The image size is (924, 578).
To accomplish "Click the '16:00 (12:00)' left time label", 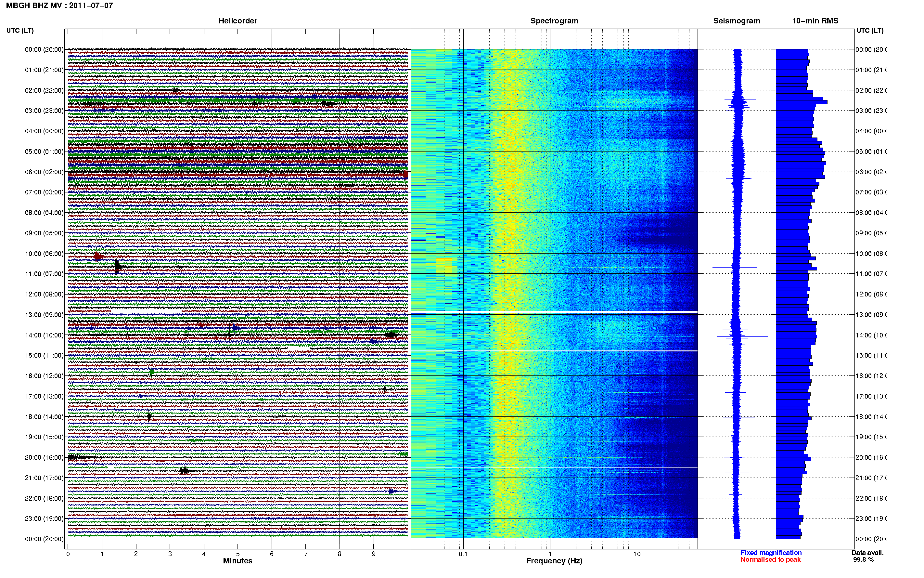I will (x=44, y=376).
